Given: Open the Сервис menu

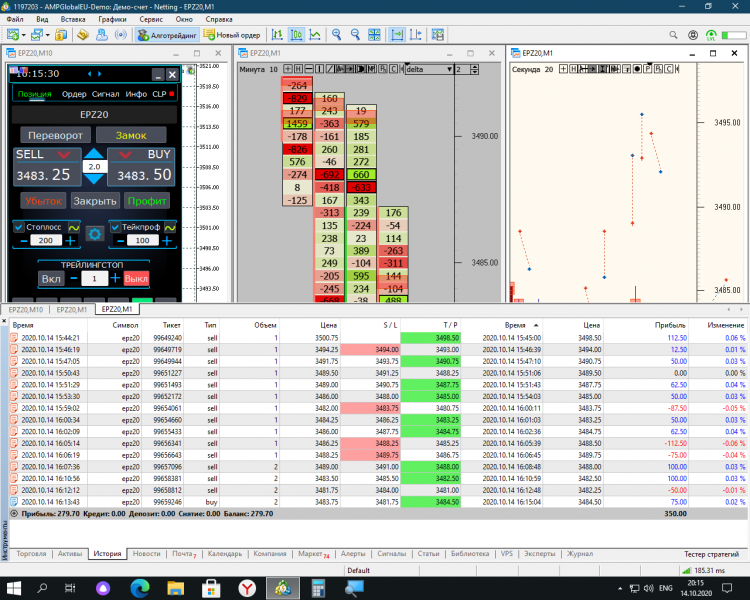Looking at the screenshot, I should pos(151,19).
